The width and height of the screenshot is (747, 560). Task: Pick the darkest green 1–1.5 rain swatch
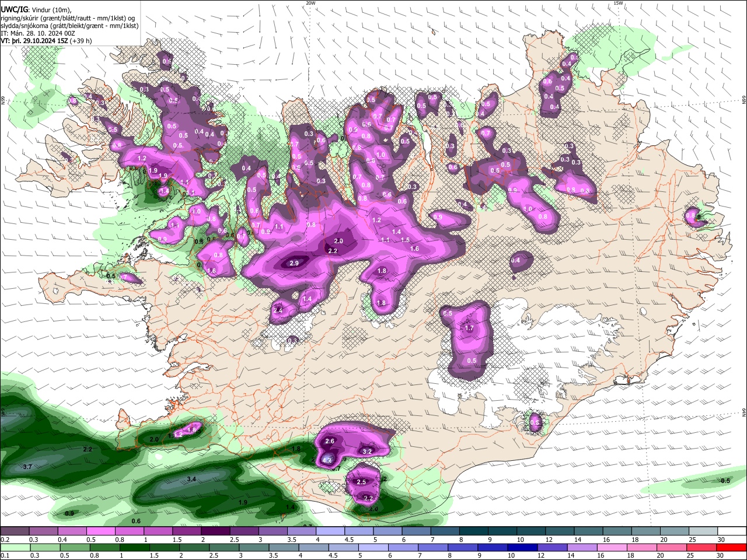[x=134, y=548]
